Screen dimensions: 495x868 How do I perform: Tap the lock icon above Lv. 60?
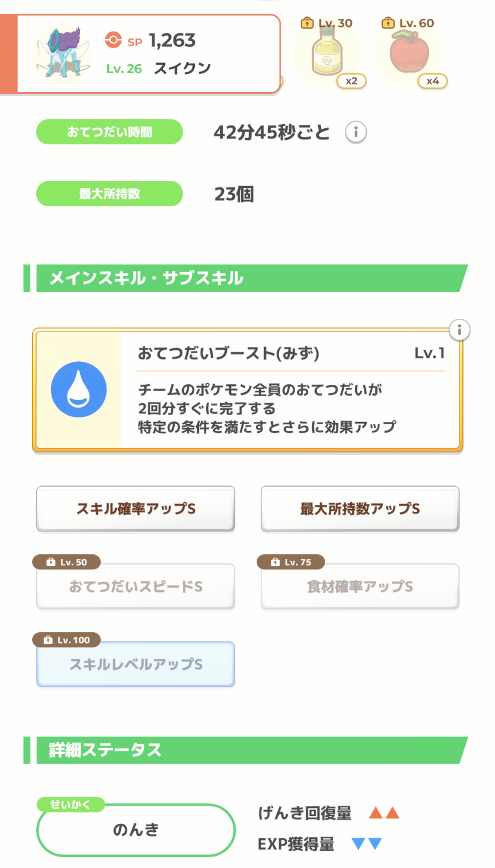click(x=388, y=23)
